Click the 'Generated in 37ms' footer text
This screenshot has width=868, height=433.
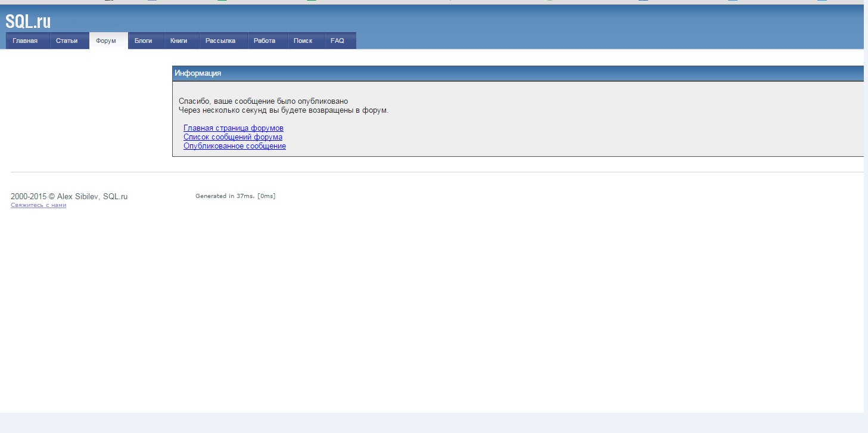[235, 196]
